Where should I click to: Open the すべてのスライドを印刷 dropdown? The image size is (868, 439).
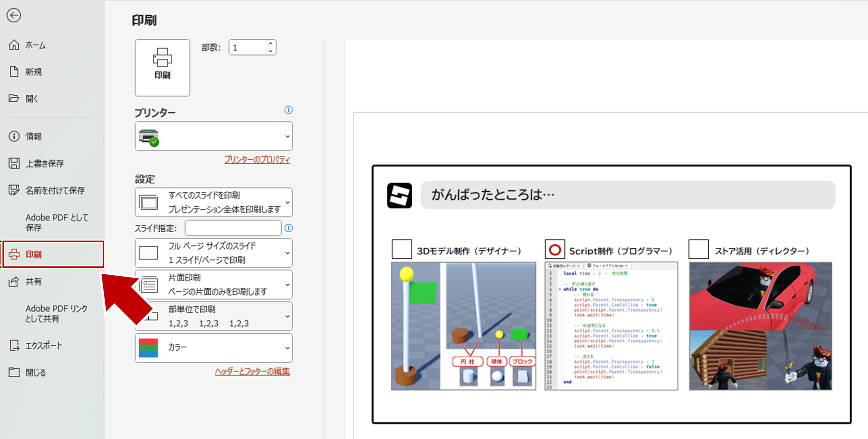[214, 202]
